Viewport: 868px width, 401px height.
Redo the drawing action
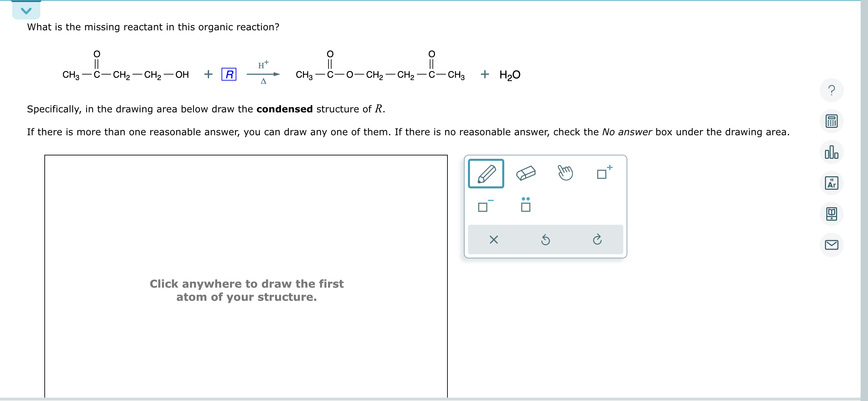coord(597,240)
